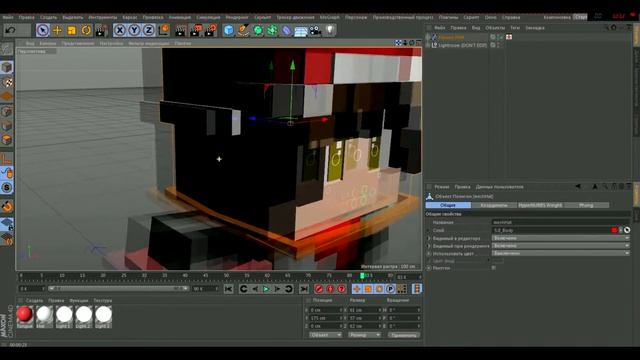The width and height of the screenshot is (640, 360).
Task: Play the animation forward
Action: [266, 289]
